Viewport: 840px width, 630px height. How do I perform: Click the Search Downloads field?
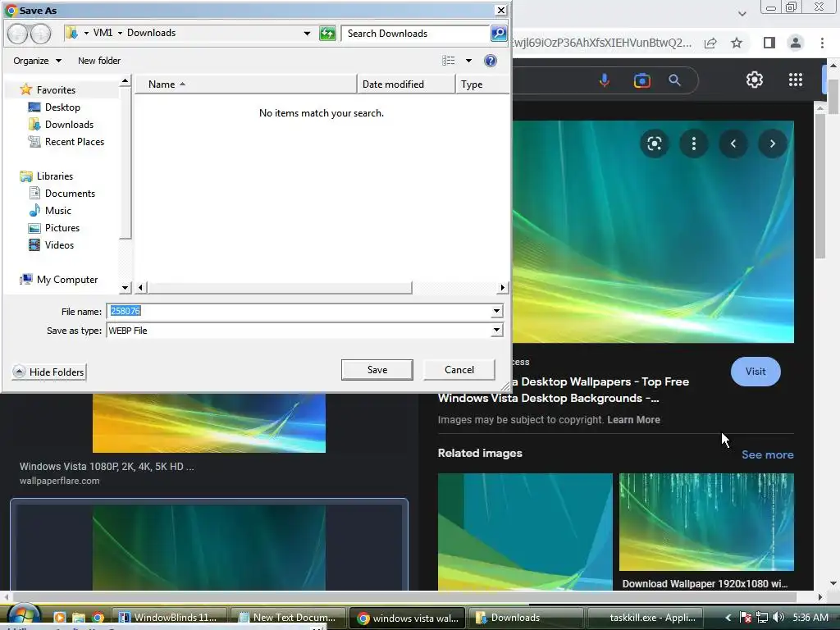[x=415, y=33]
